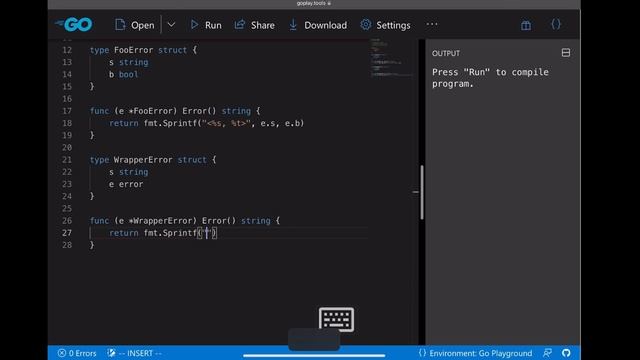The height and width of the screenshot is (360, 640).
Task: Click the code minimap
Action: click(x=391, y=57)
